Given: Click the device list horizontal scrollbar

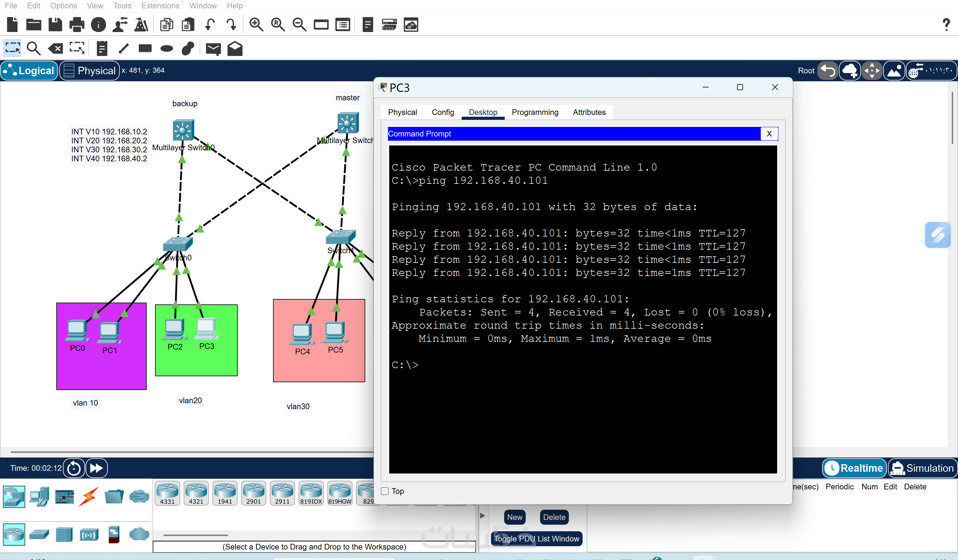Looking at the screenshot, I should pos(196,535).
